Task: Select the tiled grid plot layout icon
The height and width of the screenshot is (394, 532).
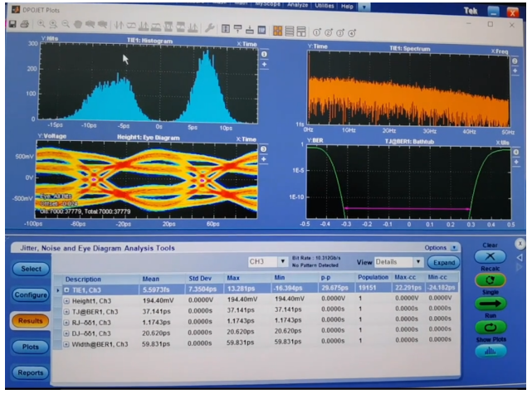Action: (x=278, y=29)
